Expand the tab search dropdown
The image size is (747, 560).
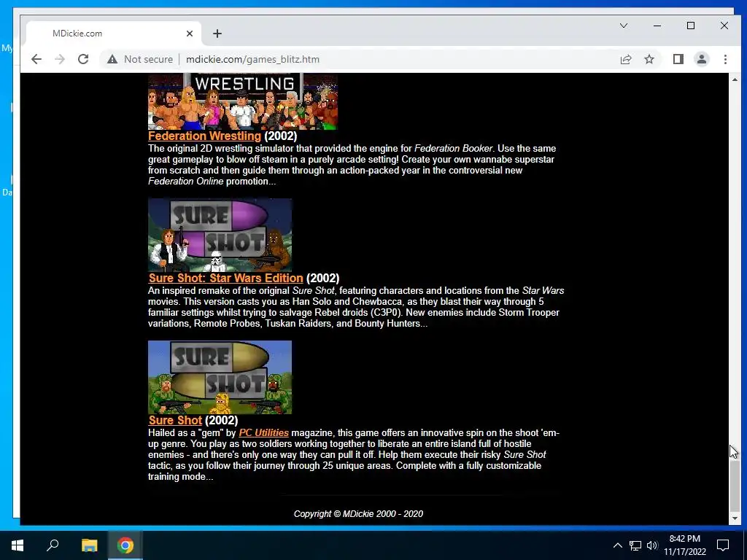click(624, 26)
